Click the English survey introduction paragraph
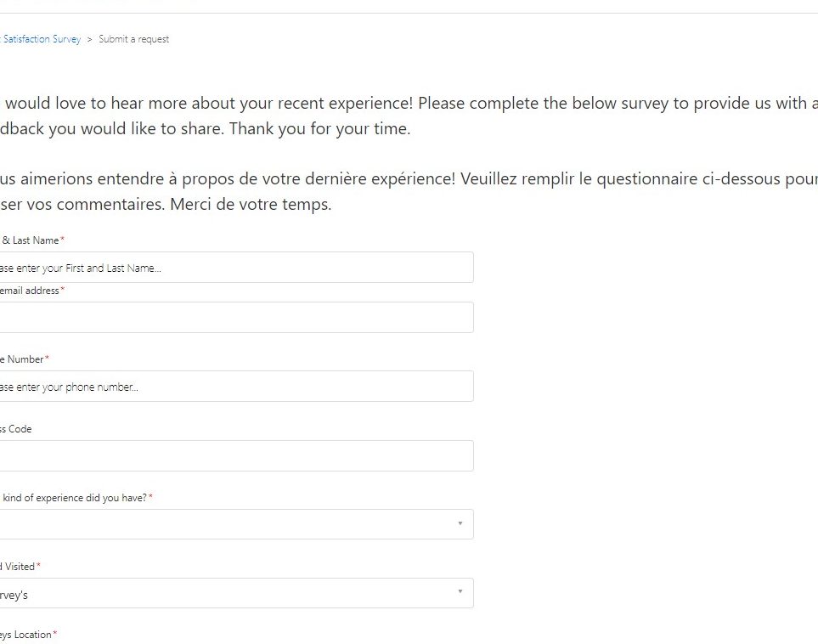This screenshot has height=644, width=818. (408, 116)
